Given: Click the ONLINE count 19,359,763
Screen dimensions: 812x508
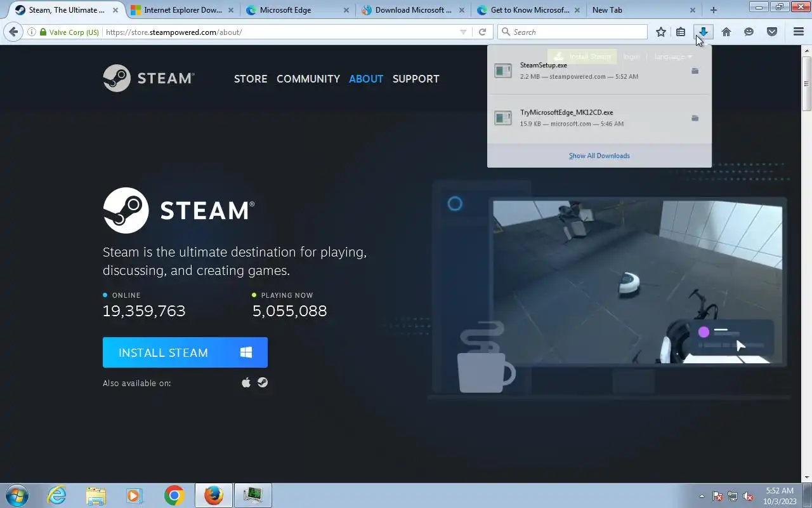Looking at the screenshot, I should [144, 311].
